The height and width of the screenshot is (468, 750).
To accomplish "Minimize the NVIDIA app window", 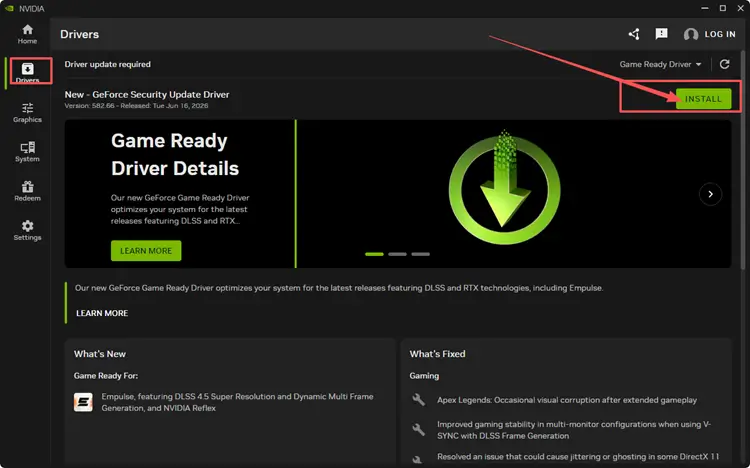I will click(705, 8).
